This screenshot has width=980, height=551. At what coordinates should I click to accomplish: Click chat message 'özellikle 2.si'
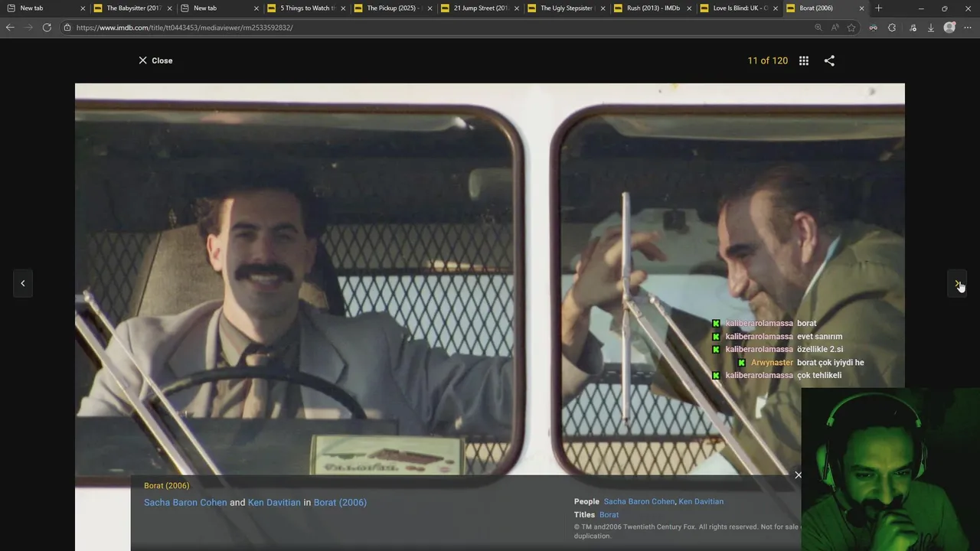[x=820, y=350]
